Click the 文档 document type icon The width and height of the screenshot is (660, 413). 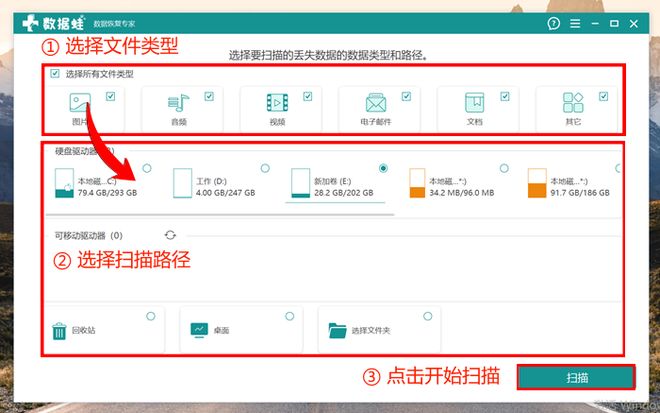click(474, 103)
